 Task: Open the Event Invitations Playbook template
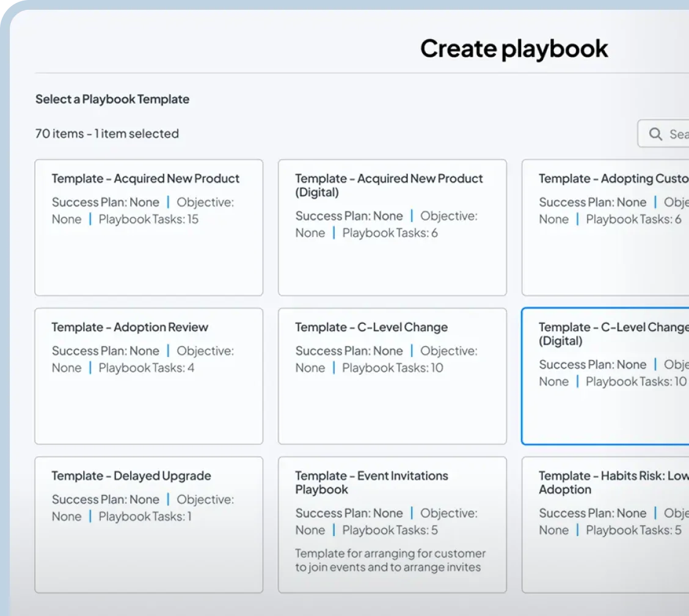[x=392, y=524]
